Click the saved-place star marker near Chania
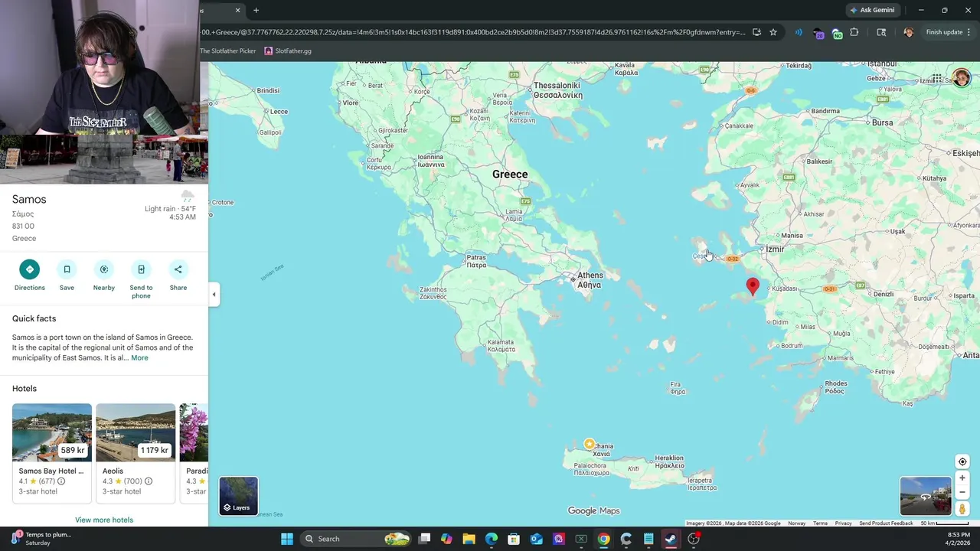Screen dimensions: 980x551 point(589,444)
